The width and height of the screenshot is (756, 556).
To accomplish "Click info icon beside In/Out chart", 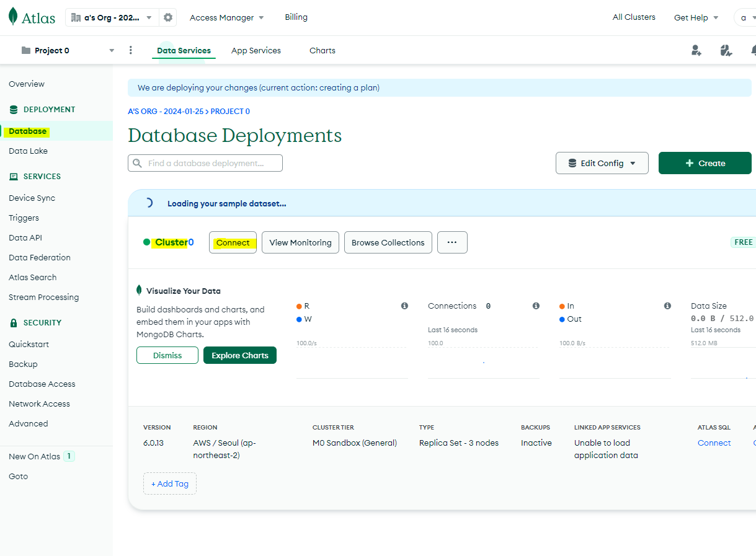I will 667,306.
